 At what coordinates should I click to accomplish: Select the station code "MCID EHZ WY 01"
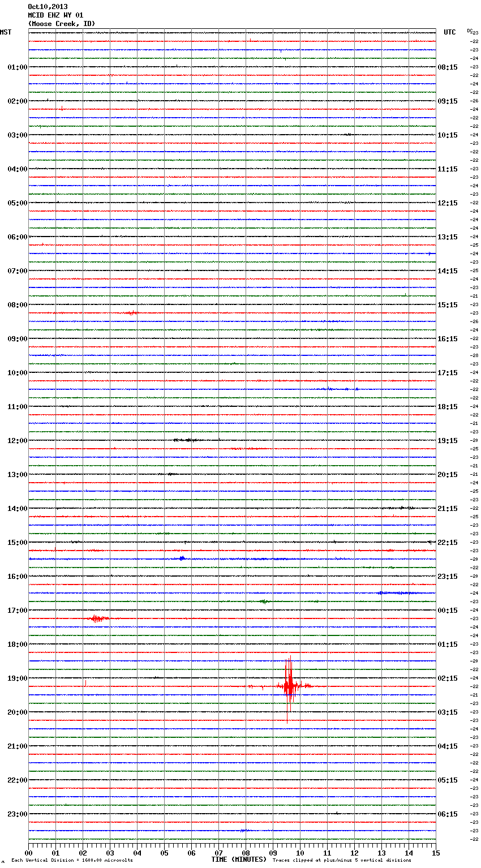55,15
